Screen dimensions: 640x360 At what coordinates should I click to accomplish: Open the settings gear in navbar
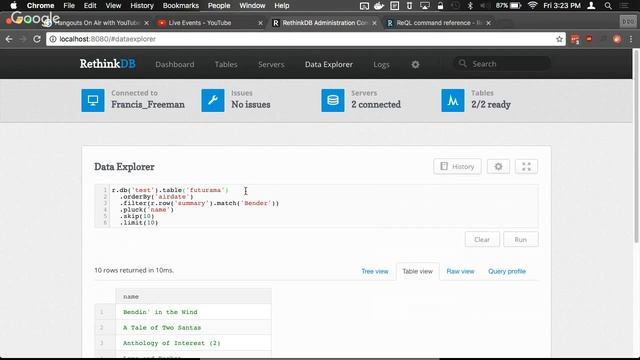(415, 64)
